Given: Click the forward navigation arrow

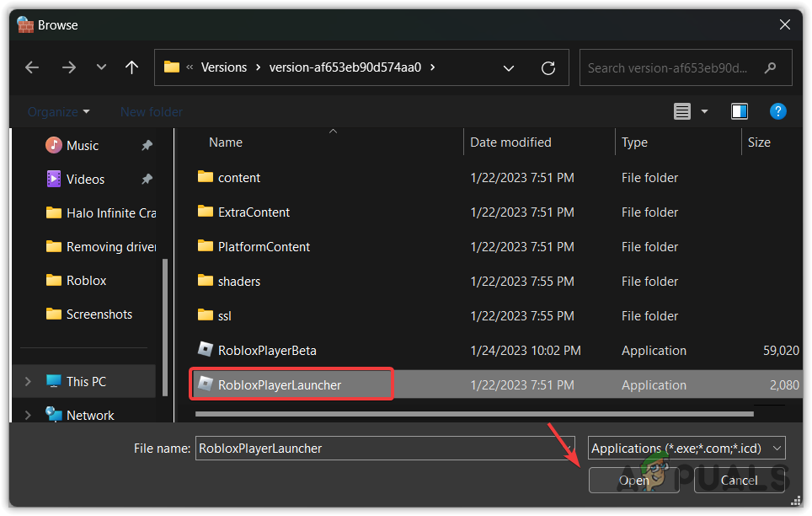Looking at the screenshot, I should [69, 67].
